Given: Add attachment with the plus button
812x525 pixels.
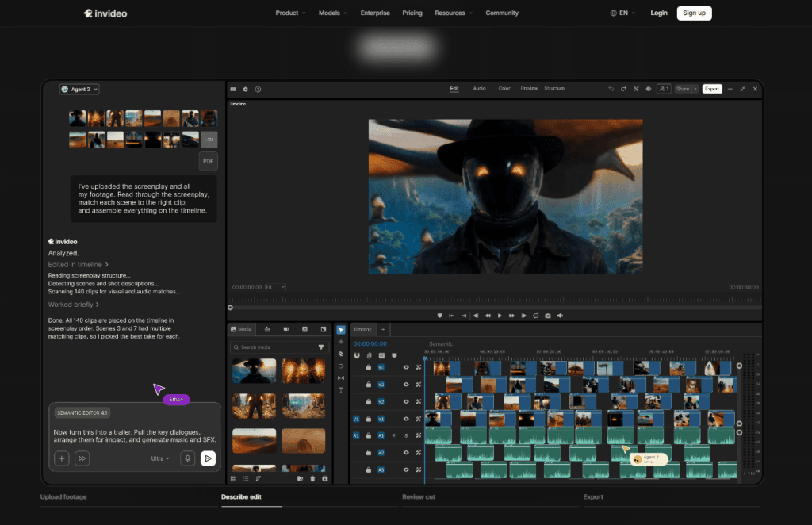Looking at the screenshot, I should [62, 458].
